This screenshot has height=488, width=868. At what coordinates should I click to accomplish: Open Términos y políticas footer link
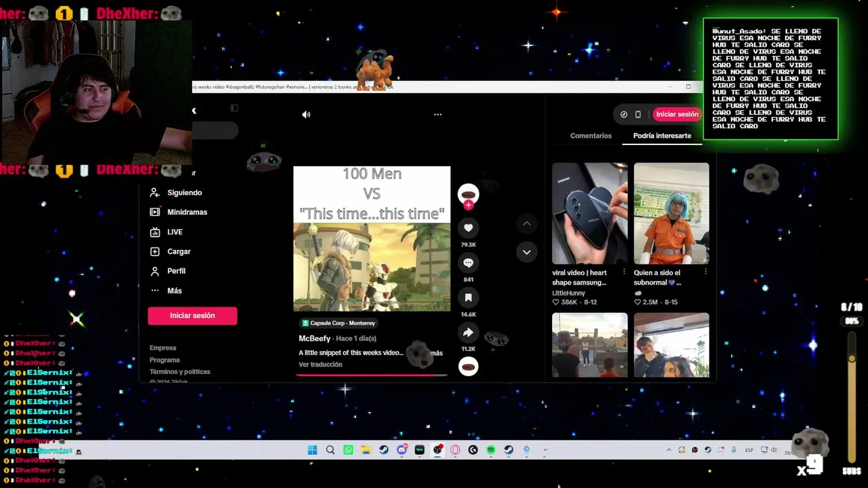tap(180, 372)
